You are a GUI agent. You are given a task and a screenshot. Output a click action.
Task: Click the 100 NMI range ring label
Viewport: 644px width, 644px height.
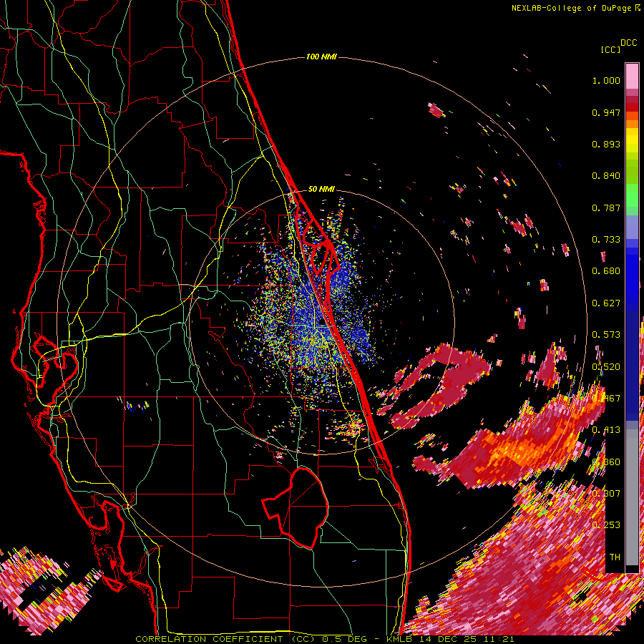click(x=321, y=57)
